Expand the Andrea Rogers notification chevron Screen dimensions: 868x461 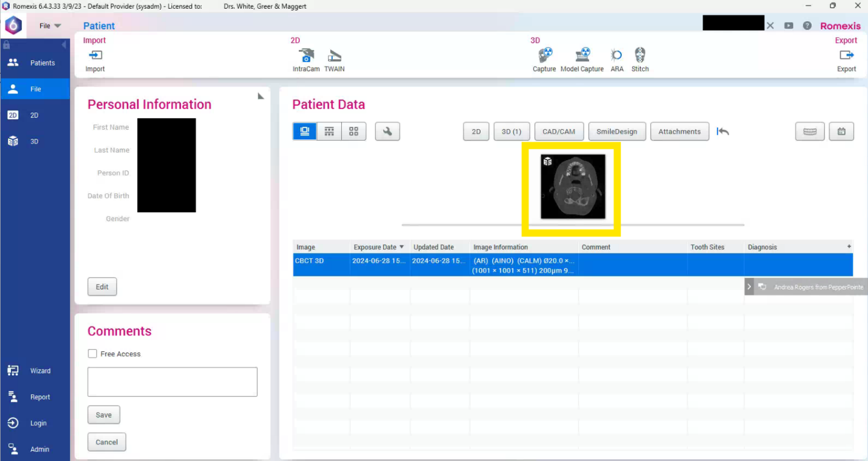[749, 287]
